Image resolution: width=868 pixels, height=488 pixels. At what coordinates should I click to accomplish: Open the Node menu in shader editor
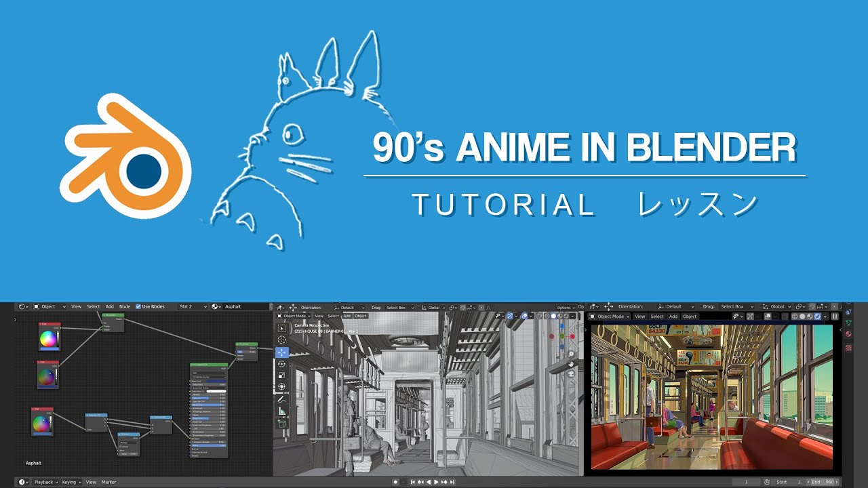pyautogui.click(x=125, y=306)
